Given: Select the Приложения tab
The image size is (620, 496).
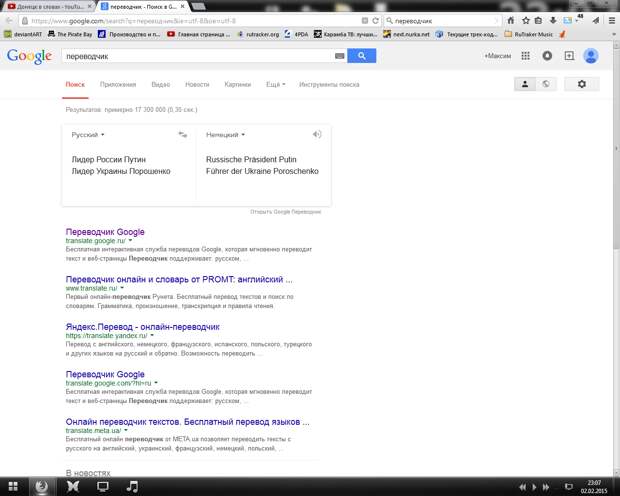Looking at the screenshot, I should pos(118,84).
